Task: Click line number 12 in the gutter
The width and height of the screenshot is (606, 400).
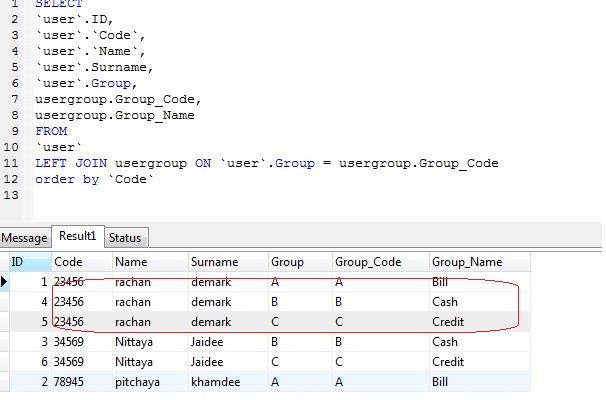Action: point(12,179)
